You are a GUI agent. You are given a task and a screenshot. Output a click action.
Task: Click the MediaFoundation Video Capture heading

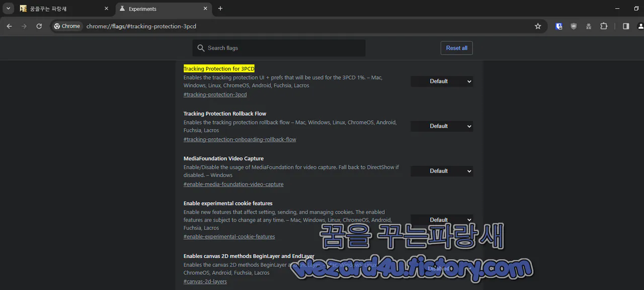tap(223, 158)
